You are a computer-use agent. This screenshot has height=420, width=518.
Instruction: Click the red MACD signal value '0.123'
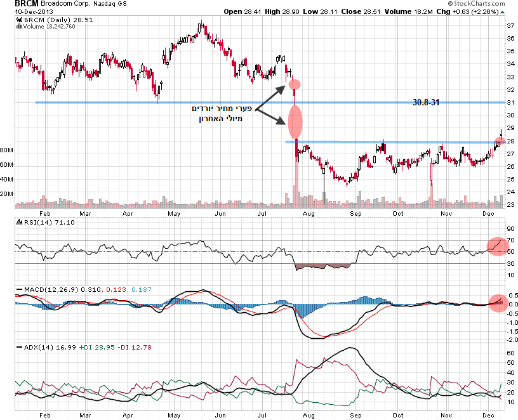coord(116,289)
